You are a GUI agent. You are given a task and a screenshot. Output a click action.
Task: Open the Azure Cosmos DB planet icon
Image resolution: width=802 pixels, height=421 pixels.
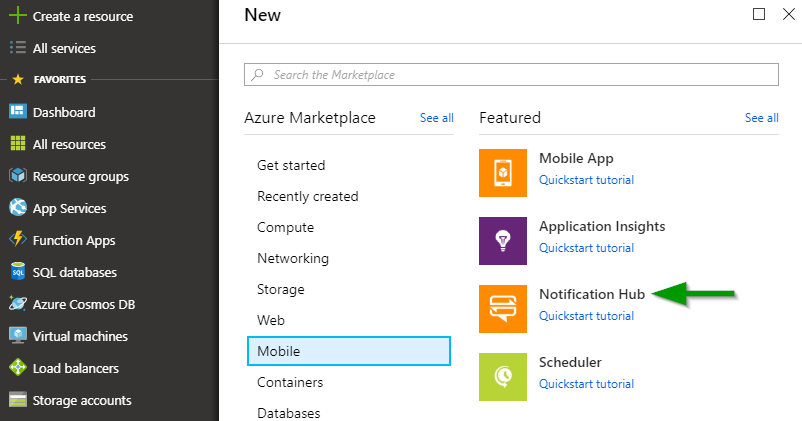point(18,303)
